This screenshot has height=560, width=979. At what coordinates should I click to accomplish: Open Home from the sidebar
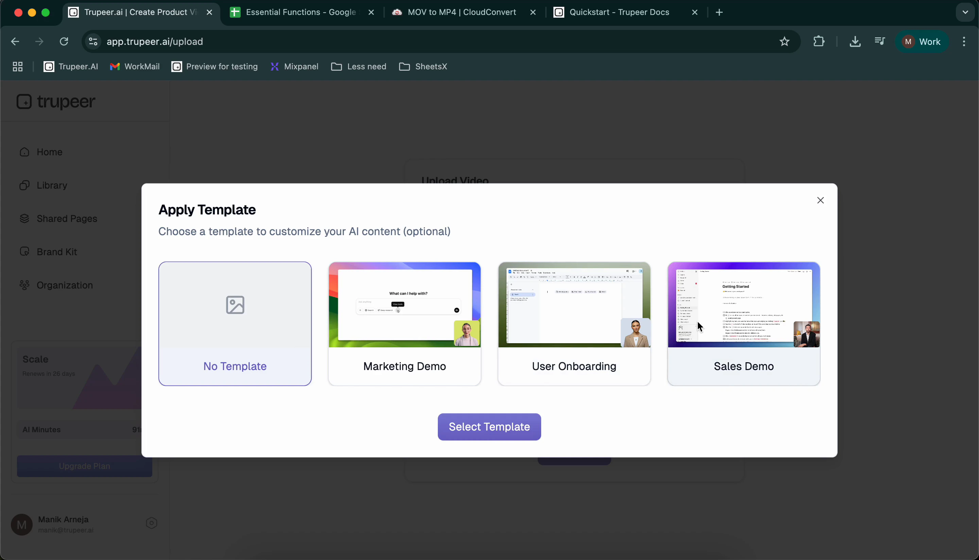pos(49,152)
